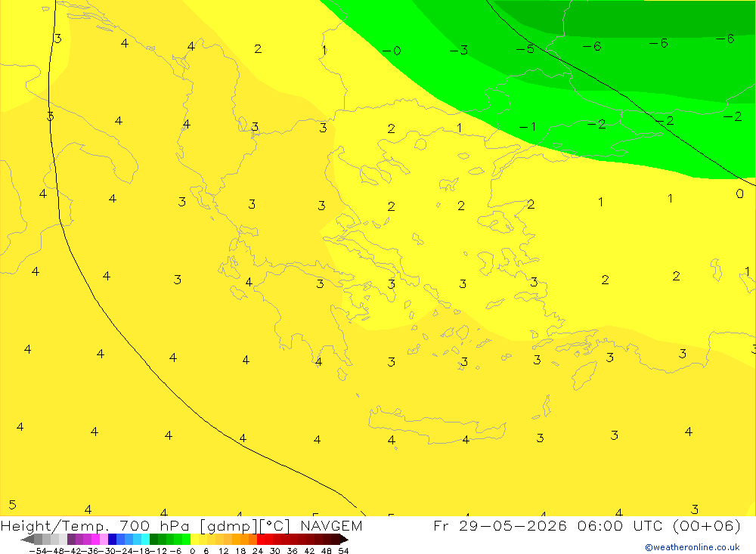This screenshot has width=756, height=554.
Task: Click the '-42' legend scale label
Action: 74,551
